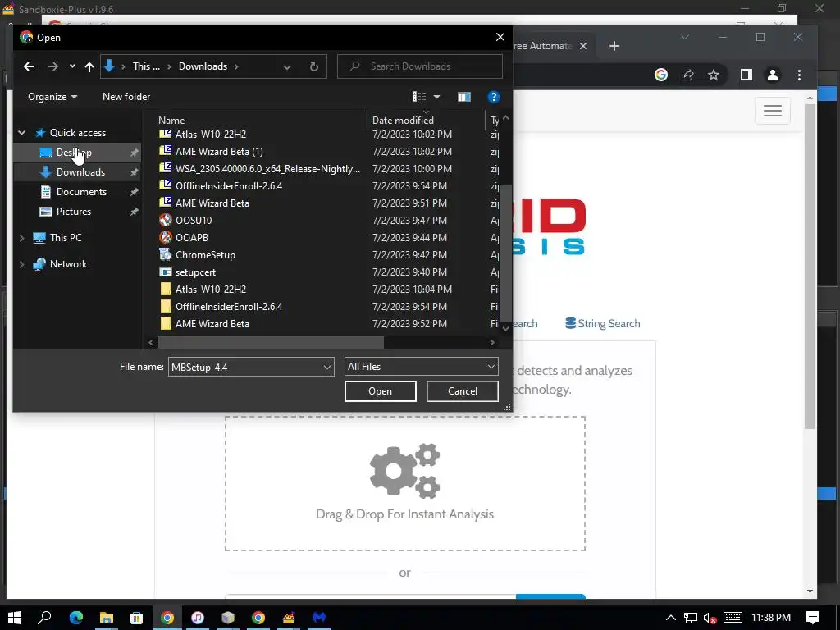Open Chrome's three-dot menu
The image size is (840, 630).
tap(799, 75)
